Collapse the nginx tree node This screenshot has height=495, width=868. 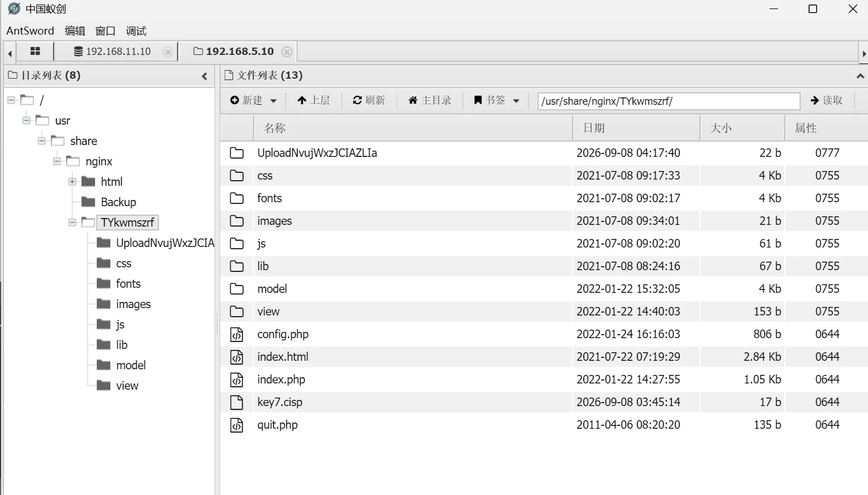click(57, 161)
